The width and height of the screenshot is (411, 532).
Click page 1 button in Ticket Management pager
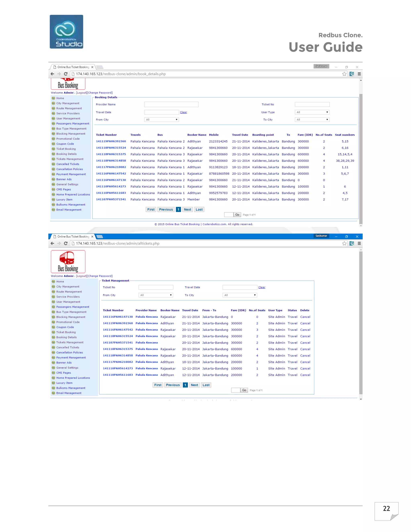coord(185,385)
